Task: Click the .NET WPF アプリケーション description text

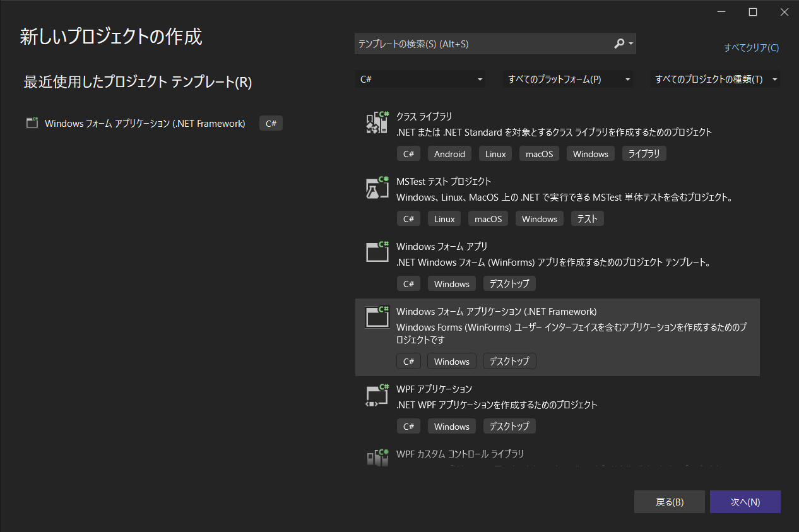Action: [497, 405]
